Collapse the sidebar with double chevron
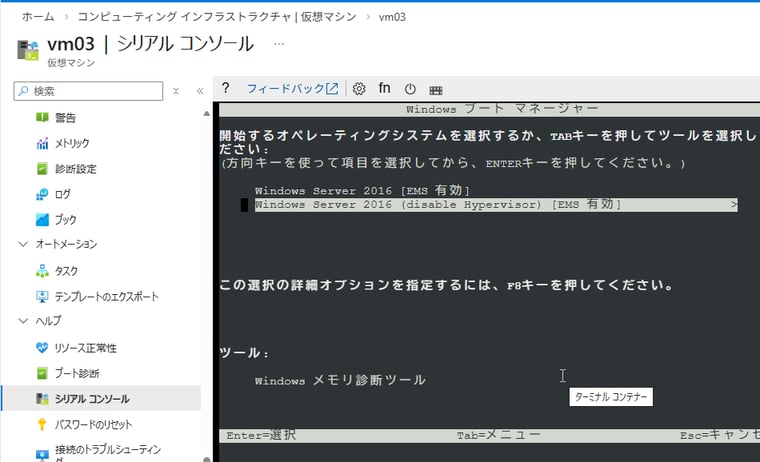The height and width of the screenshot is (462, 760). click(x=200, y=91)
